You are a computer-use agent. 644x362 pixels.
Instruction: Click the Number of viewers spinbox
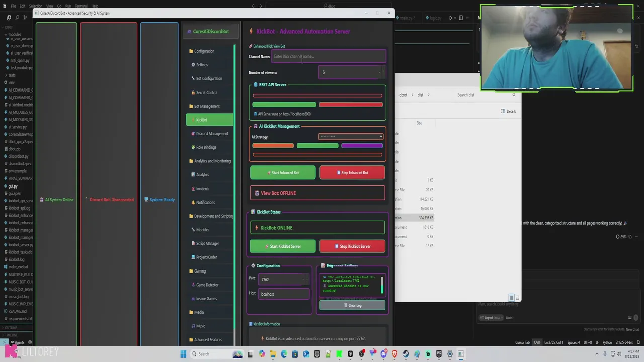pos(352,72)
